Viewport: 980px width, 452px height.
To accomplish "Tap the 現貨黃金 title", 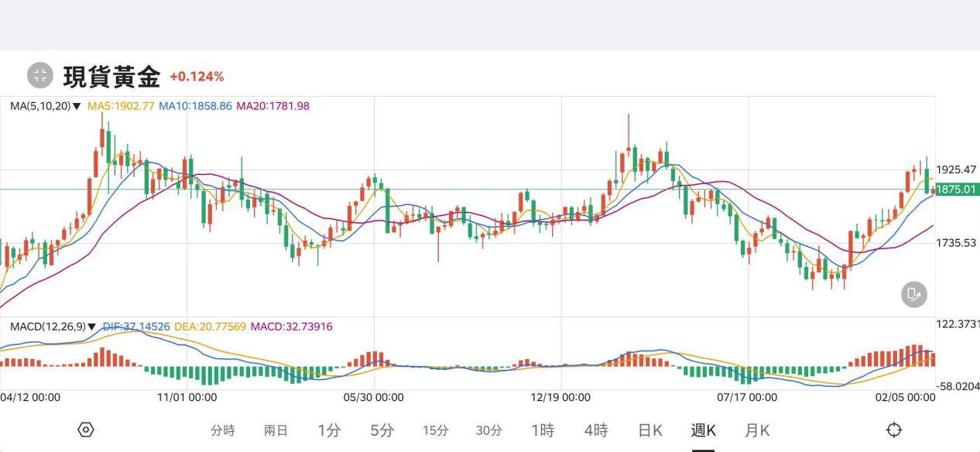I will pos(111,76).
